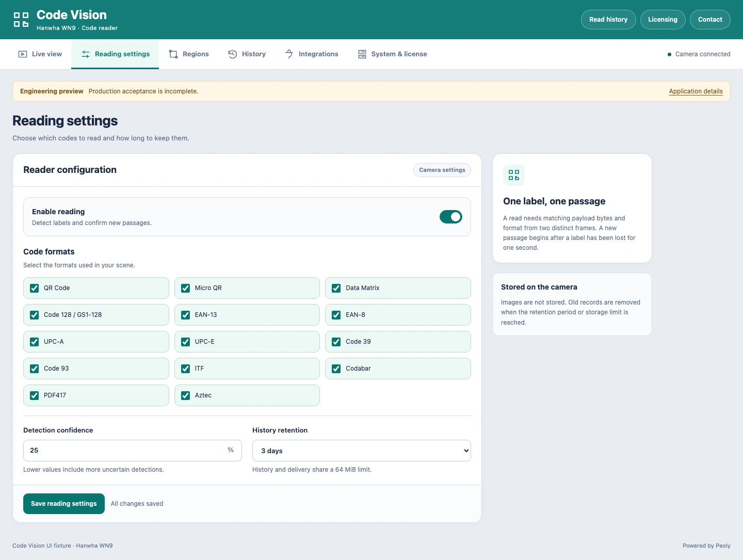This screenshot has width=743, height=560.
Task: Click the System & license server icon
Action: tap(362, 54)
